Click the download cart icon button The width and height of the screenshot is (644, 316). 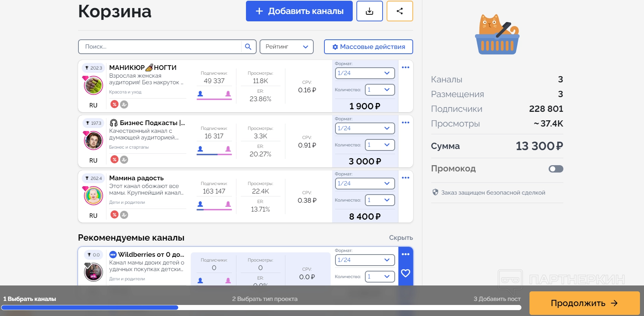370,11
